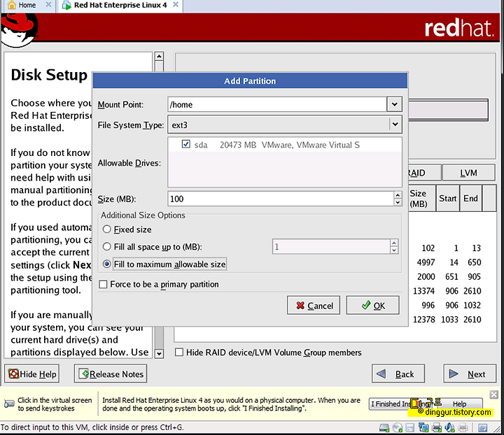Click the Hide Help button

[x=31, y=373]
